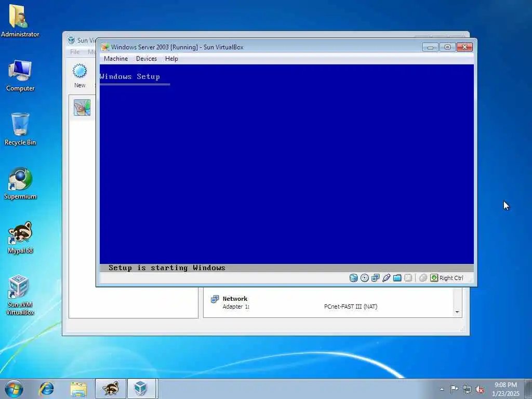Click the muted volume tray icon
This screenshot has width=532, height=399.
click(480, 389)
